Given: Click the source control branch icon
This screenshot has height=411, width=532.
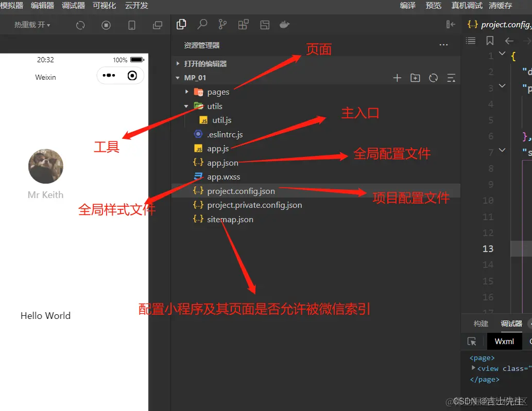Looking at the screenshot, I should (222, 24).
